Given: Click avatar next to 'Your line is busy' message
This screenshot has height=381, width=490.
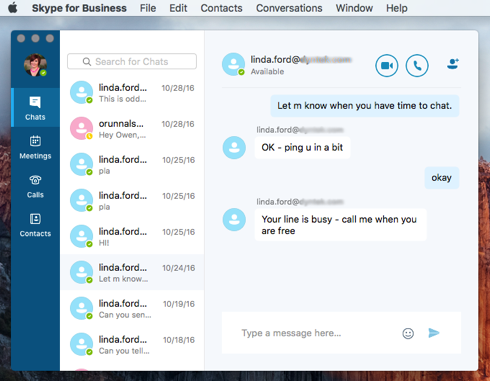Looking at the screenshot, I should (x=234, y=219).
